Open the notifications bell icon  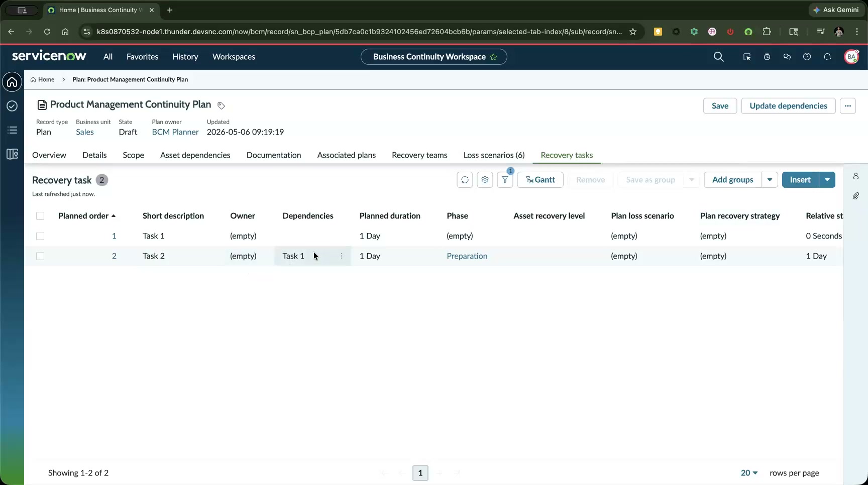click(827, 57)
